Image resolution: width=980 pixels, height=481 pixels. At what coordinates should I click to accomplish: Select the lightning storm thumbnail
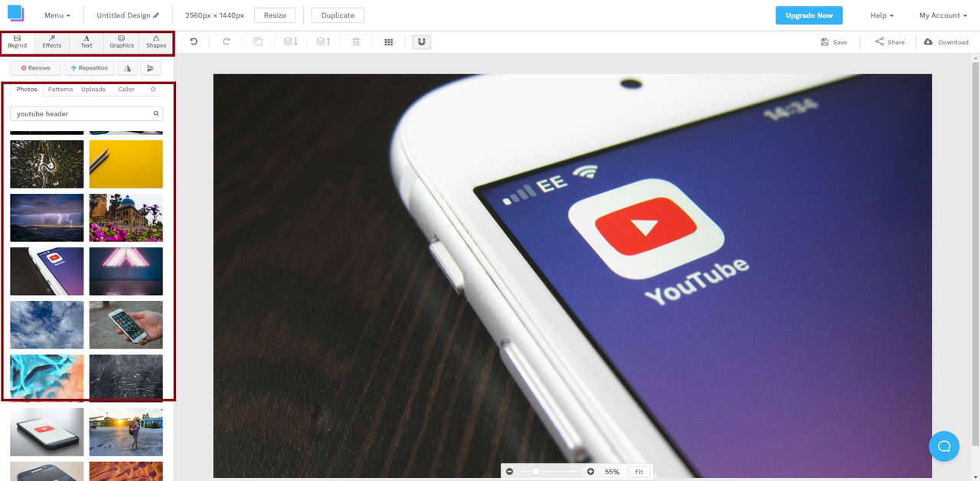point(47,218)
